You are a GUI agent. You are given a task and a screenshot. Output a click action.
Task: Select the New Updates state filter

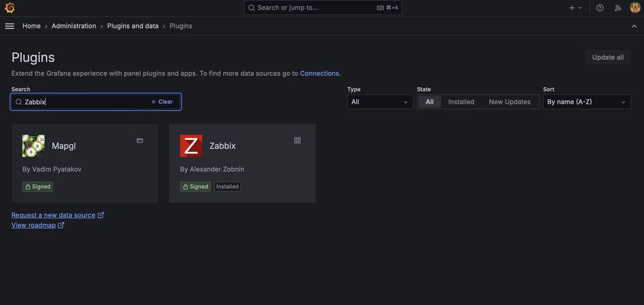point(509,102)
